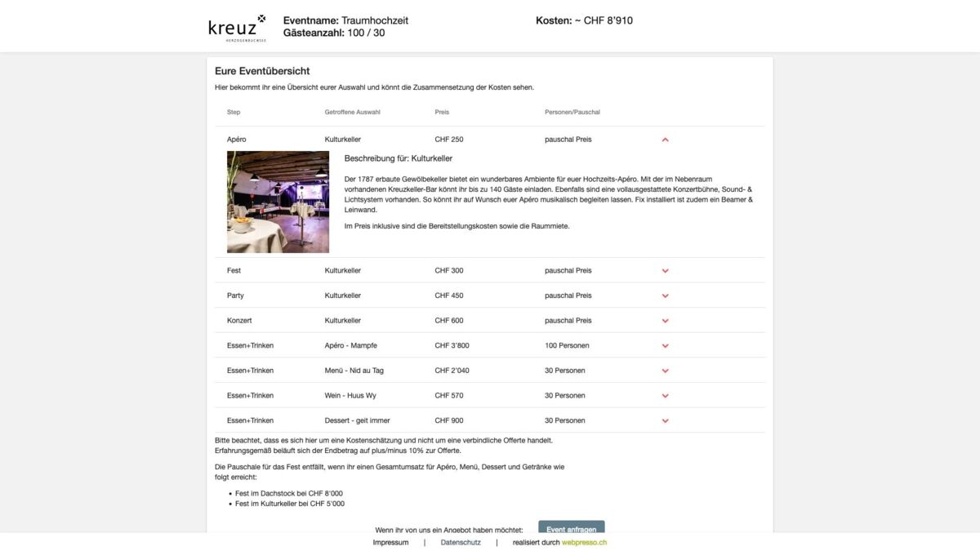
Task: Click the Gästeanzahl 100 / 30 value
Action: tap(333, 33)
